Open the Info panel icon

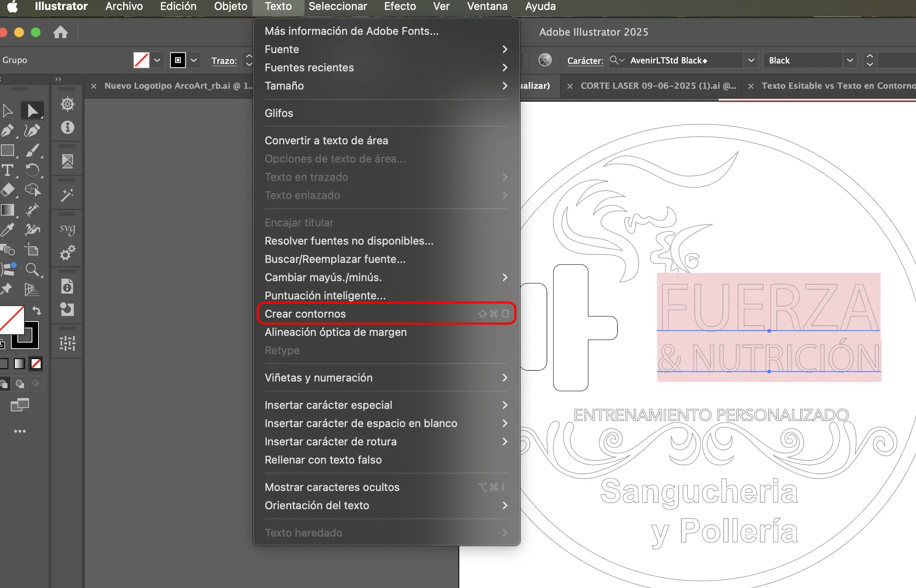pyautogui.click(x=67, y=127)
